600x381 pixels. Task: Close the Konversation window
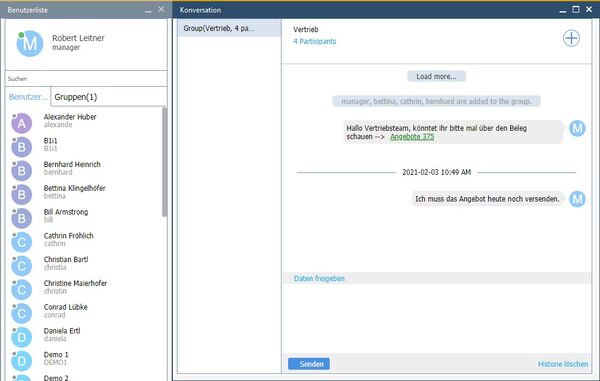click(589, 9)
